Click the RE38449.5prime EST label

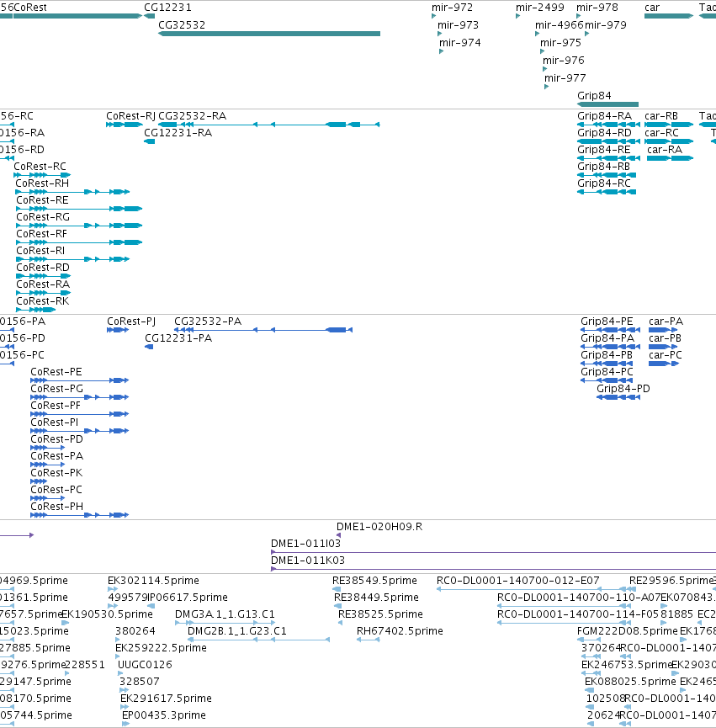[376, 597]
